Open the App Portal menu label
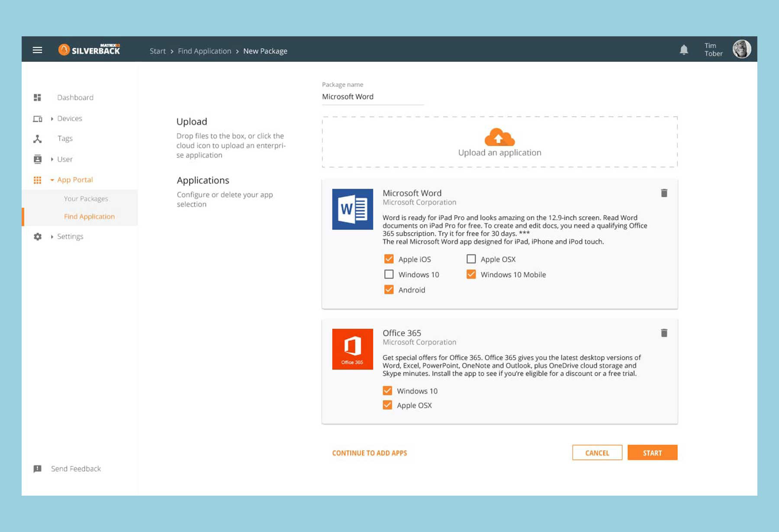The width and height of the screenshot is (779, 532). click(x=75, y=179)
